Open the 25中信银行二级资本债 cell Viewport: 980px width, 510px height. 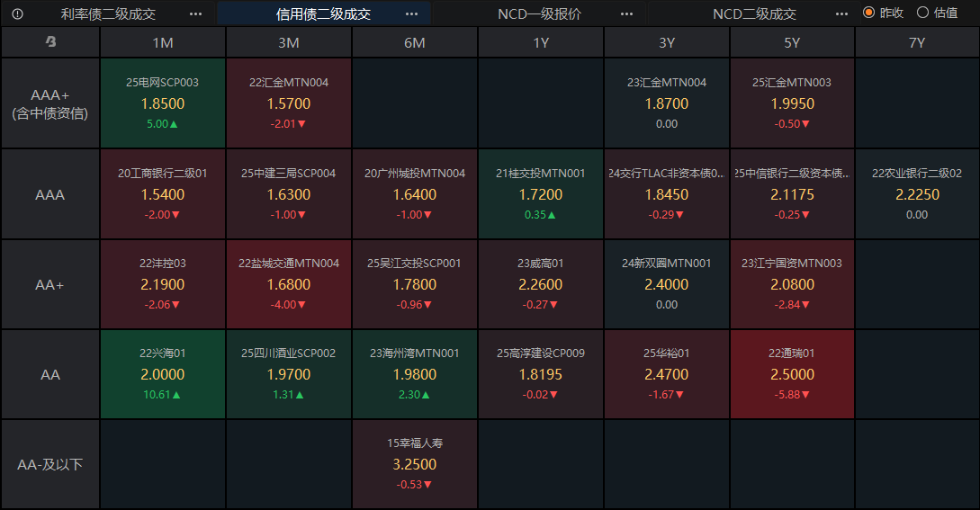[792, 194]
